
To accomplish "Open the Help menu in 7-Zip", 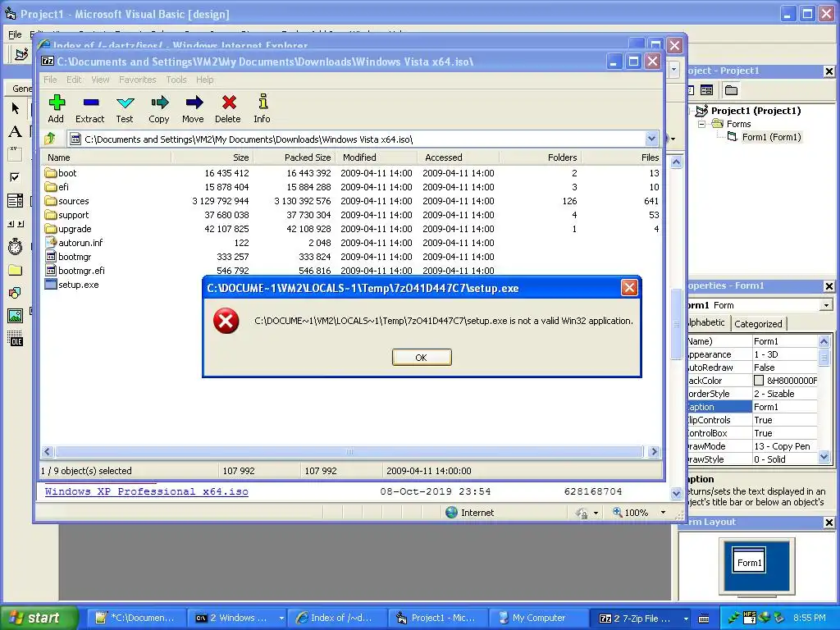I will click(204, 80).
